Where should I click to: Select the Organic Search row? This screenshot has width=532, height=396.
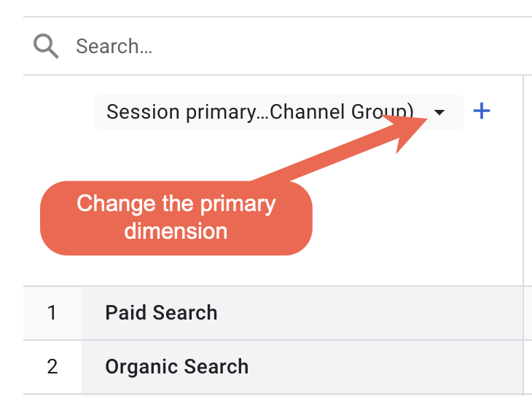pyautogui.click(x=273, y=367)
